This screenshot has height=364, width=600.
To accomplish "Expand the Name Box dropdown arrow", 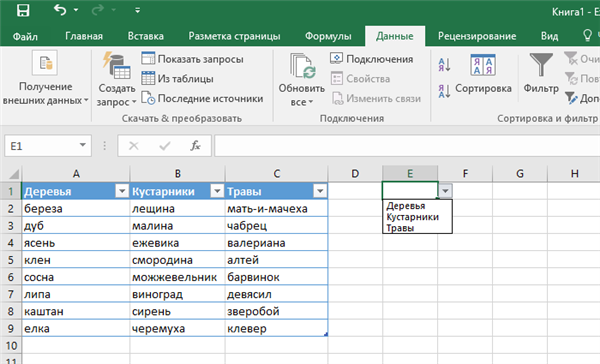I will point(82,145).
